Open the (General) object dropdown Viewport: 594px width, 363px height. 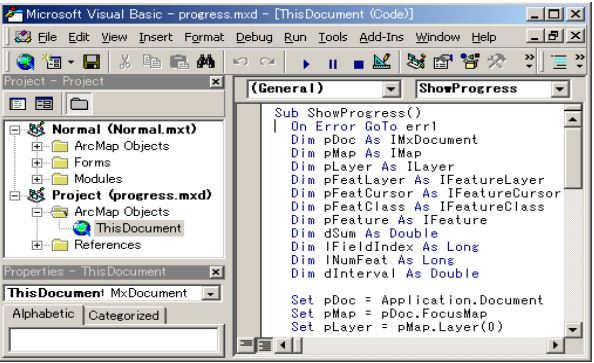click(391, 89)
